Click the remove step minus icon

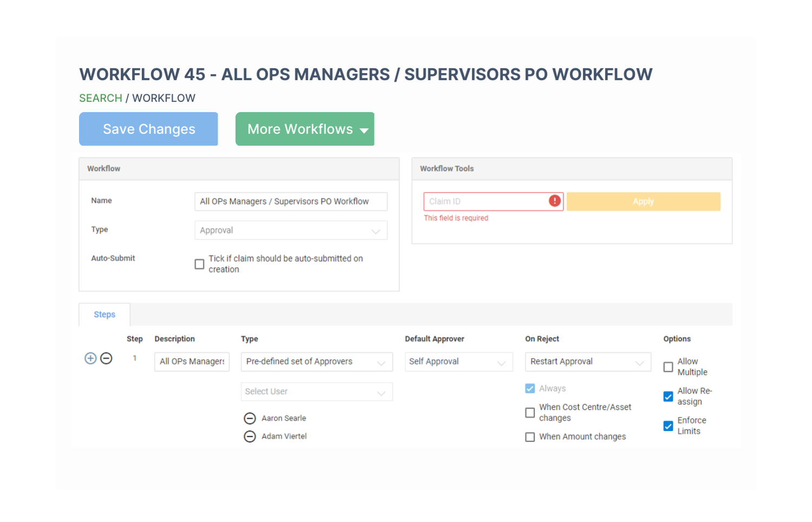106,358
